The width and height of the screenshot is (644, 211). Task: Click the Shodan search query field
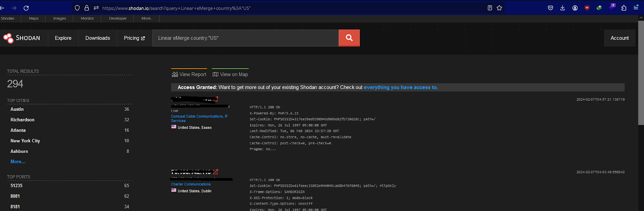245,38
